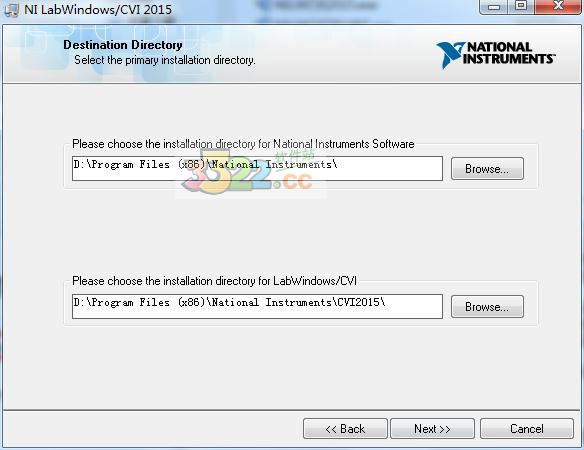
Task: Click the 'Select the primary installation directory' subtitle
Action: coord(165,60)
